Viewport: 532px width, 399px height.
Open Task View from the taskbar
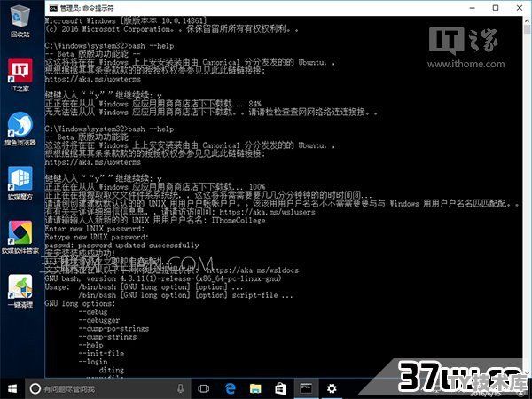(204, 388)
